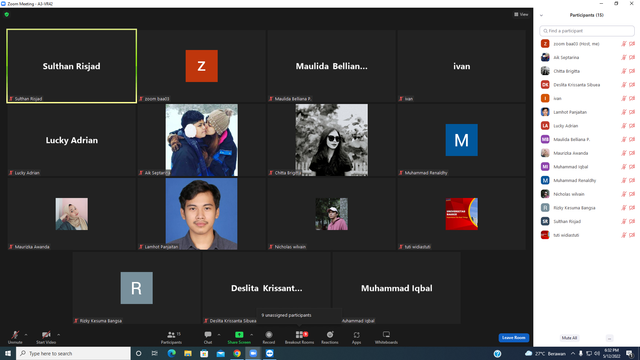Click the active Zoom taskbar icon
The image size is (640, 360).
(253, 353)
